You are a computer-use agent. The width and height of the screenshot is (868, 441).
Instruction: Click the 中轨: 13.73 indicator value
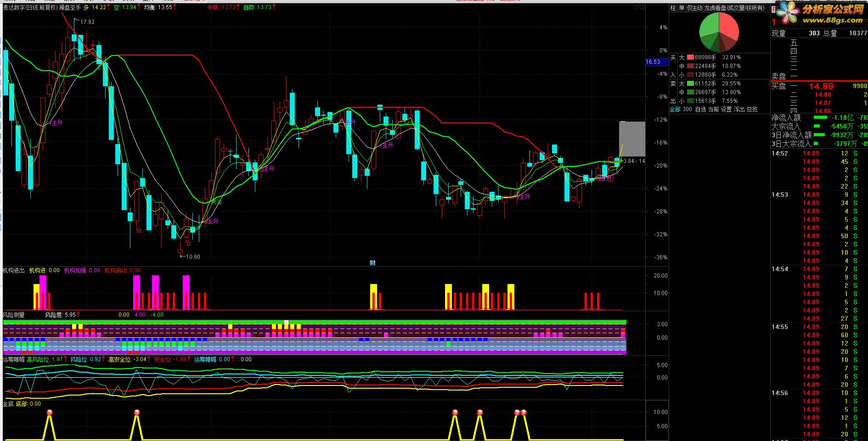[x=221, y=7]
